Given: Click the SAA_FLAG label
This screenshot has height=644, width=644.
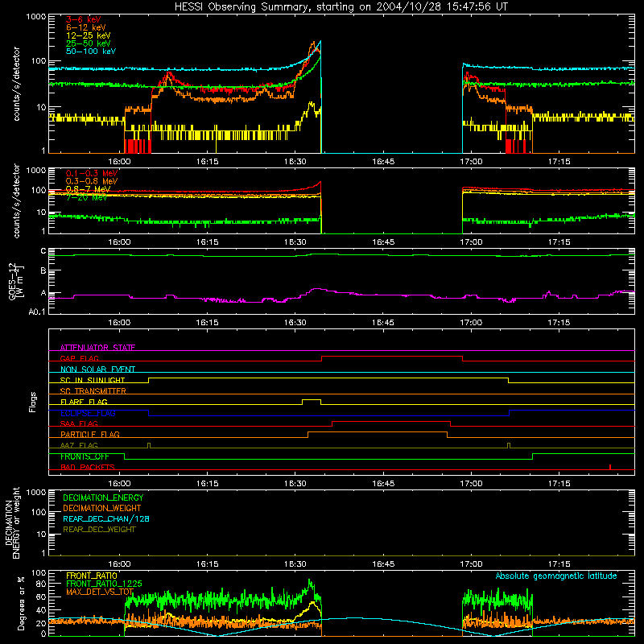Looking at the screenshot, I should 79,423.
